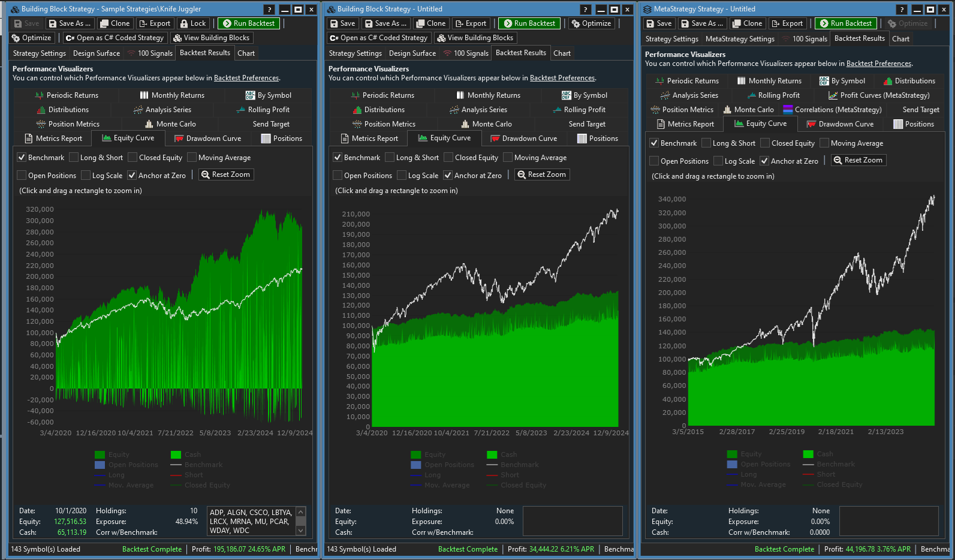Open as C# Coded Strategy in Untitled Building Block window
This screenshot has width=955, height=560.
(x=378, y=38)
